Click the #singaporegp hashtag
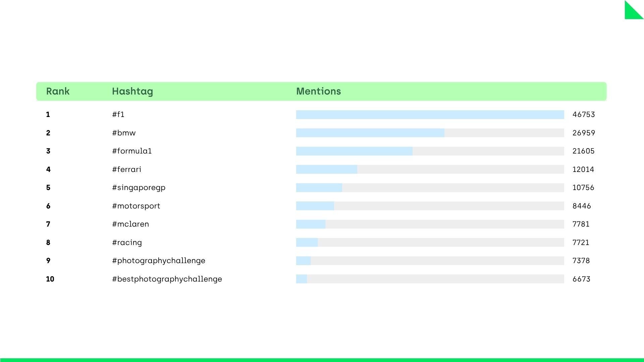The width and height of the screenshot is (644, 362). pos(139,188)
